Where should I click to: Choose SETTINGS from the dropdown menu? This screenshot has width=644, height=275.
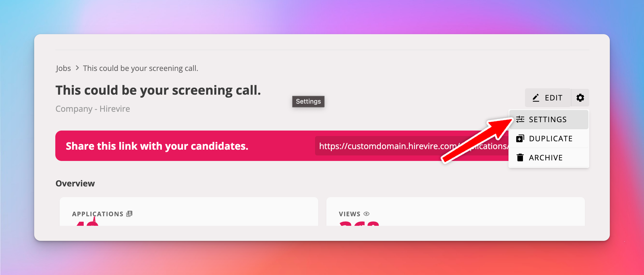[x=548, y=120]
